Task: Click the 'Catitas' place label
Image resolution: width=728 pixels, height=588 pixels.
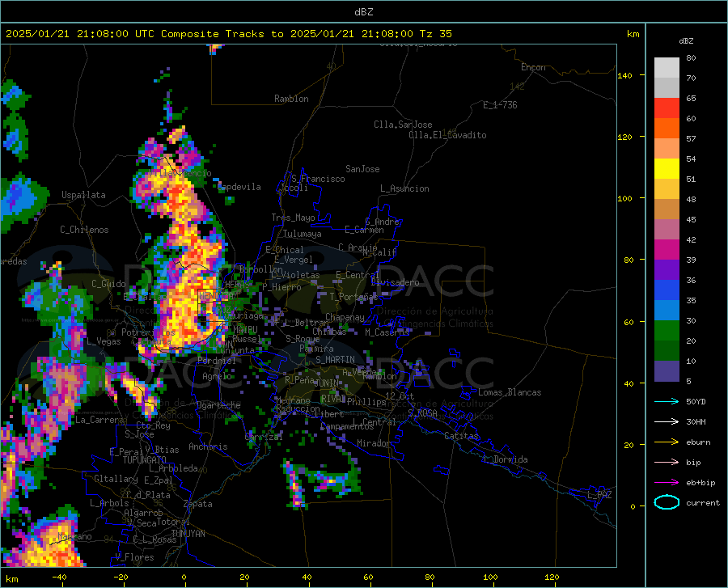Action: coord(461,436)
